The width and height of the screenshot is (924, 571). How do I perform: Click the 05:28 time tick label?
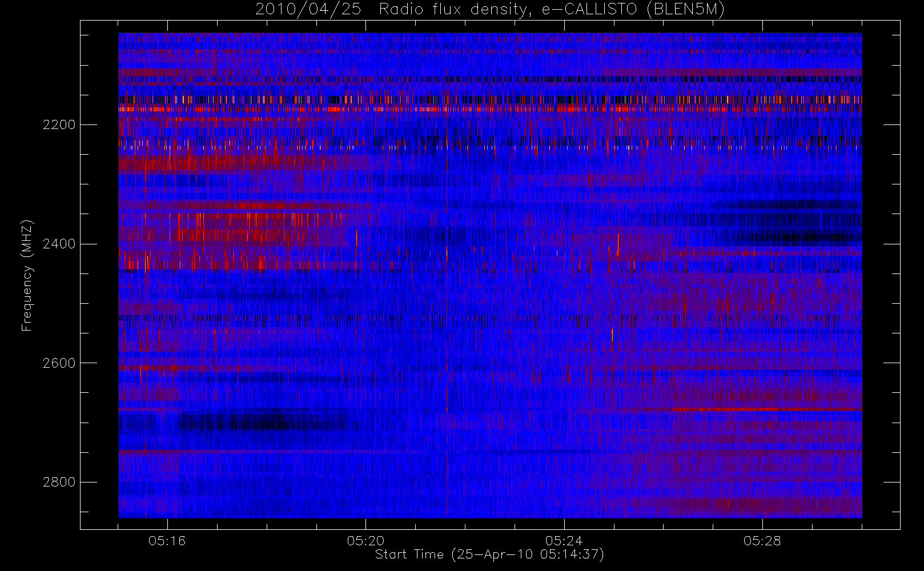tap(762, 541)
